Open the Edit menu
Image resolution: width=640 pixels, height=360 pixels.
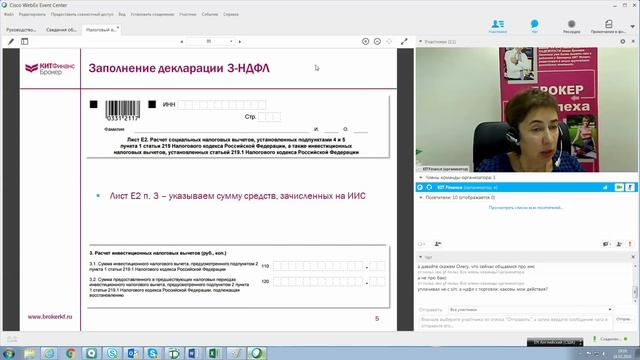point(32,14)
